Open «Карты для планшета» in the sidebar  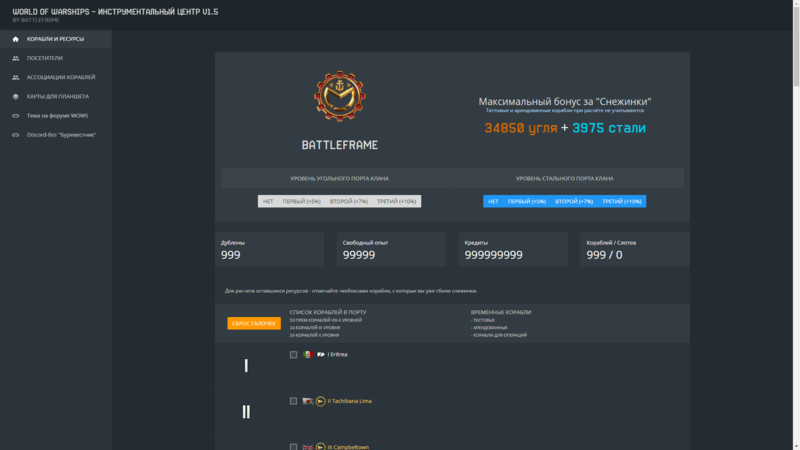[56, 96]
